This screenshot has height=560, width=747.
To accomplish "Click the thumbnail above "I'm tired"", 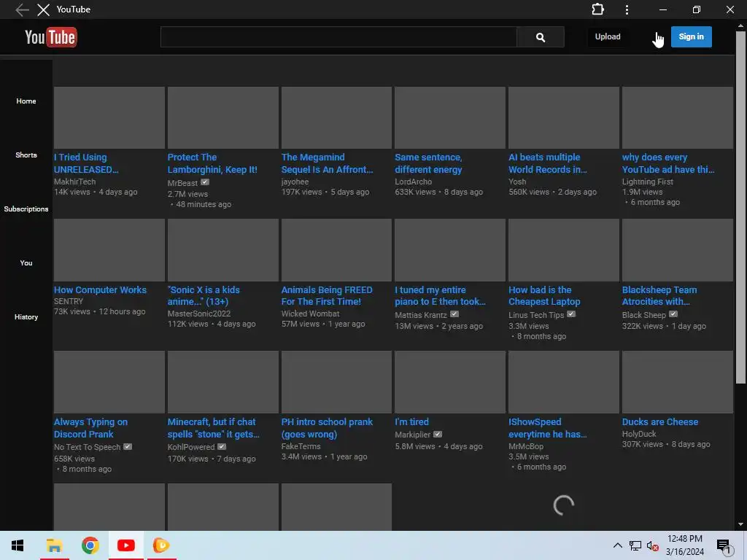I will (450, 382).
